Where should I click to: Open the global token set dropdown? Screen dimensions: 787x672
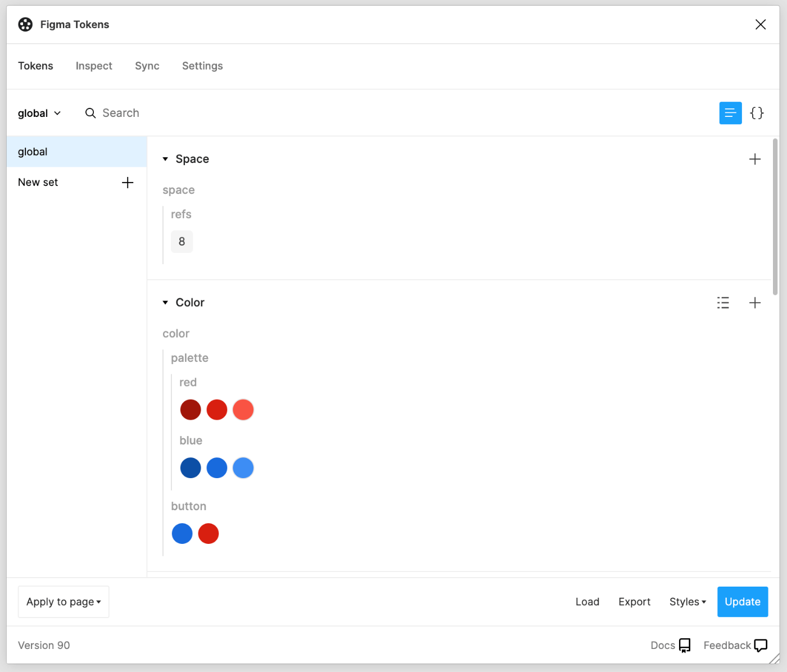click(x=39, y=113)
